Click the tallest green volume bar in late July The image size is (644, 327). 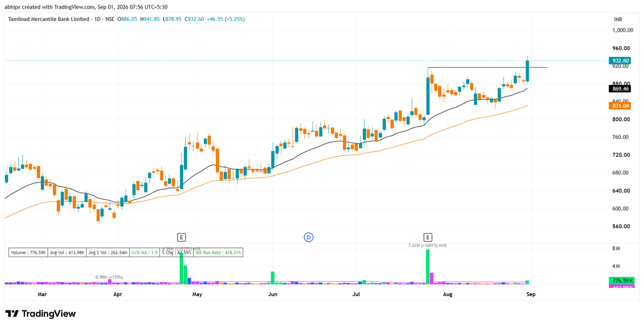(x=428, y=266)
